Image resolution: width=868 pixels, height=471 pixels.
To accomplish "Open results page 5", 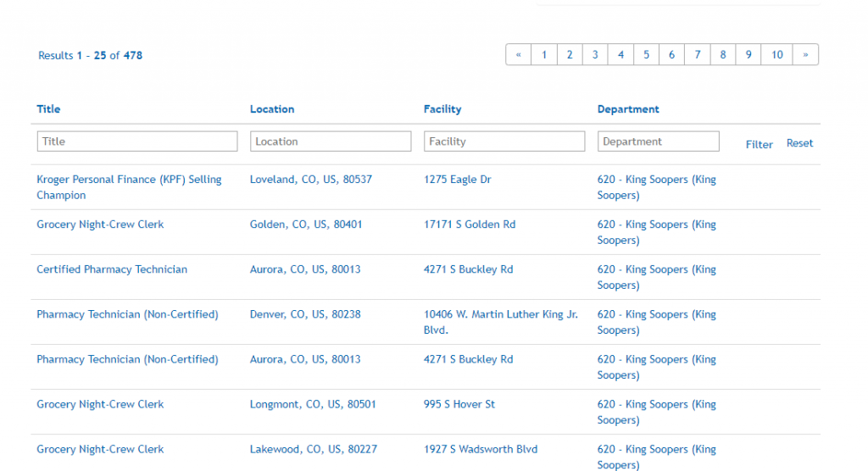I will point(646,55).
